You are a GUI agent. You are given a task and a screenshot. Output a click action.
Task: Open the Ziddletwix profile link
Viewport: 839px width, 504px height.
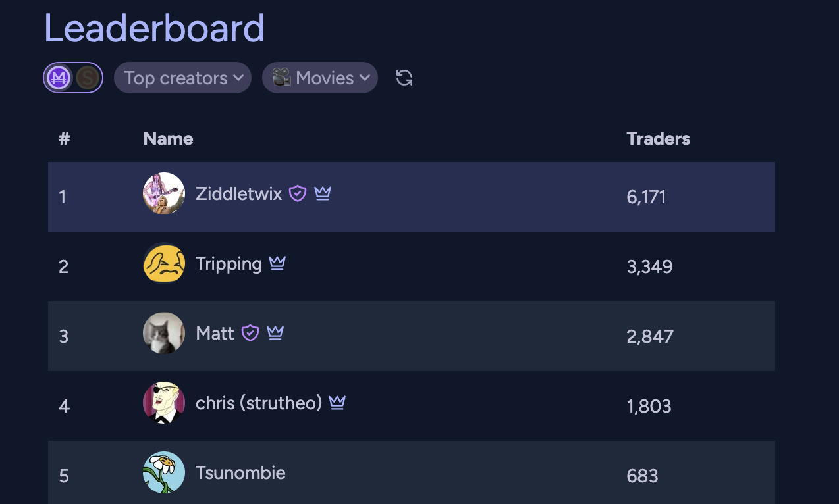click(x=238, y=193)
